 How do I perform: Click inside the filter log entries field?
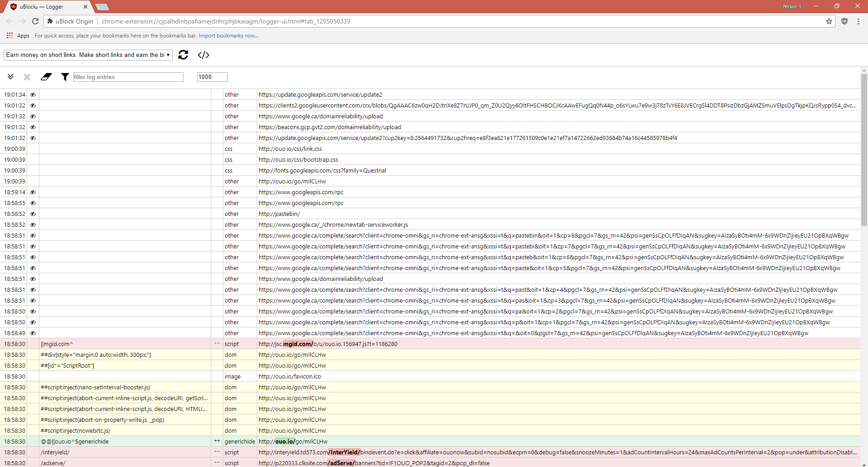click(x=128, y=77)
